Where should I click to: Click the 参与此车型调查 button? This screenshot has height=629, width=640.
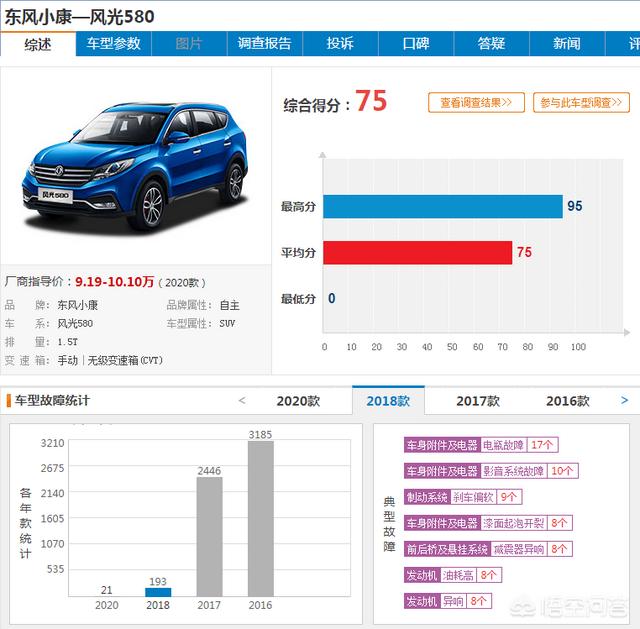click(x=581, y=102)
